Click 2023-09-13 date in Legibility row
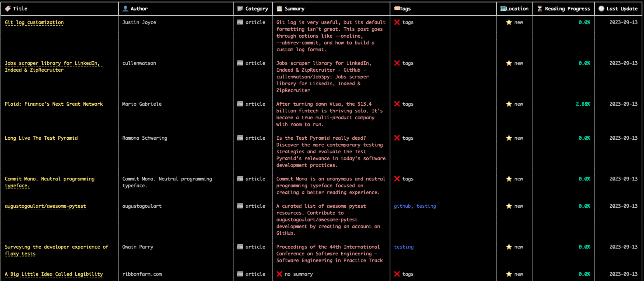The height and width of the screenshot is (281, 644). [x=624, y=274]
